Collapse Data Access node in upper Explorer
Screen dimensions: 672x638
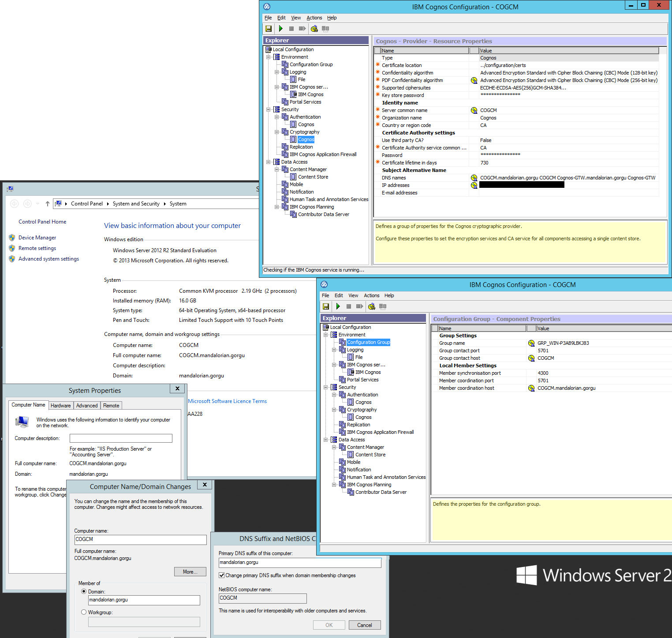coord(268,162)
